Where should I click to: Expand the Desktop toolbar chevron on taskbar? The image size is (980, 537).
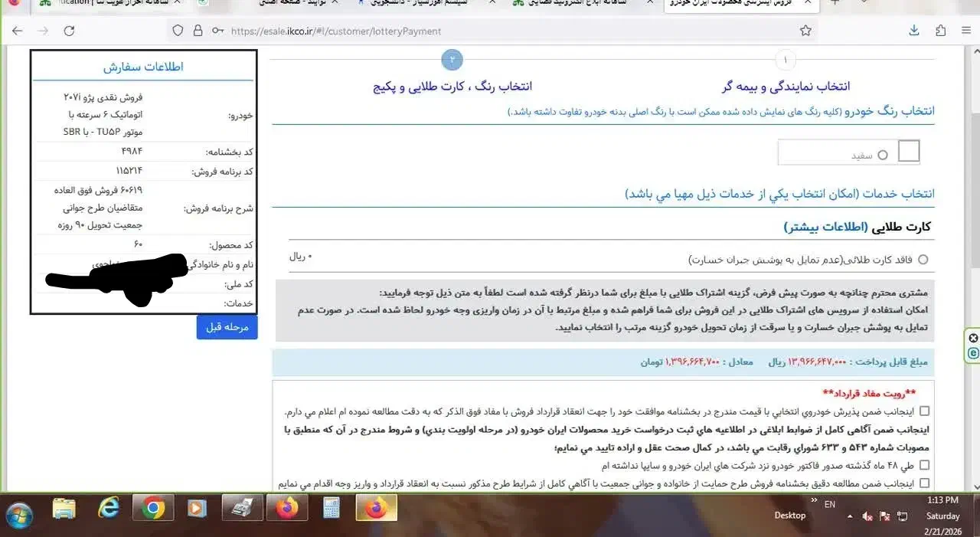coord(813,498)
